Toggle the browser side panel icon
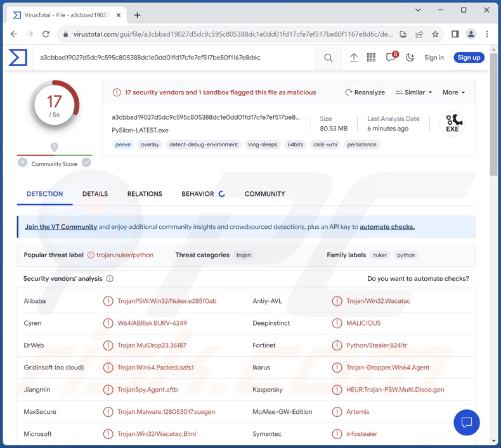This screenshot has width=501, height=448. click(455, 34)
